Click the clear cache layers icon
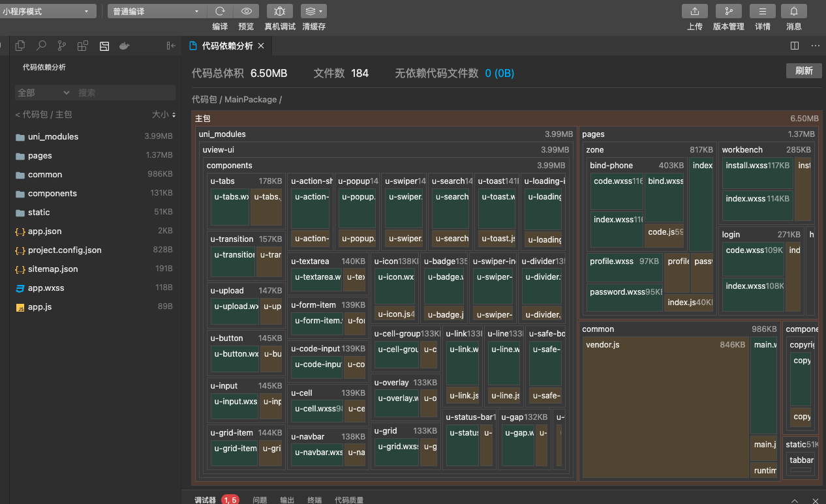 [x=310, y=11]
